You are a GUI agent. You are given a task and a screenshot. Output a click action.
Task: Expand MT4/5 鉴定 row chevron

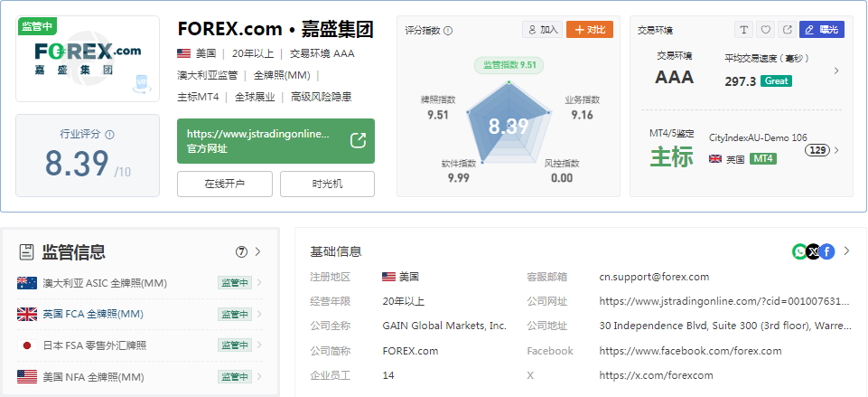click(x=836, y=150)
